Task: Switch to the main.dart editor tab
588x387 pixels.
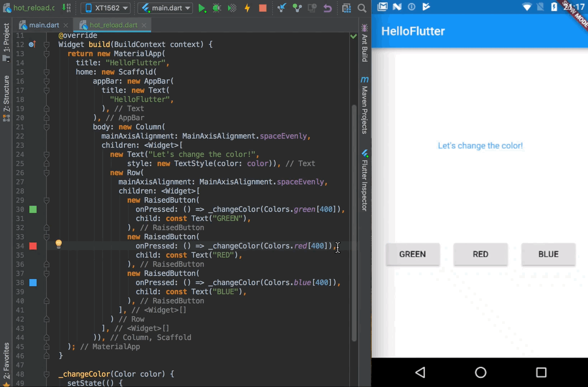Action: (43, 25)
